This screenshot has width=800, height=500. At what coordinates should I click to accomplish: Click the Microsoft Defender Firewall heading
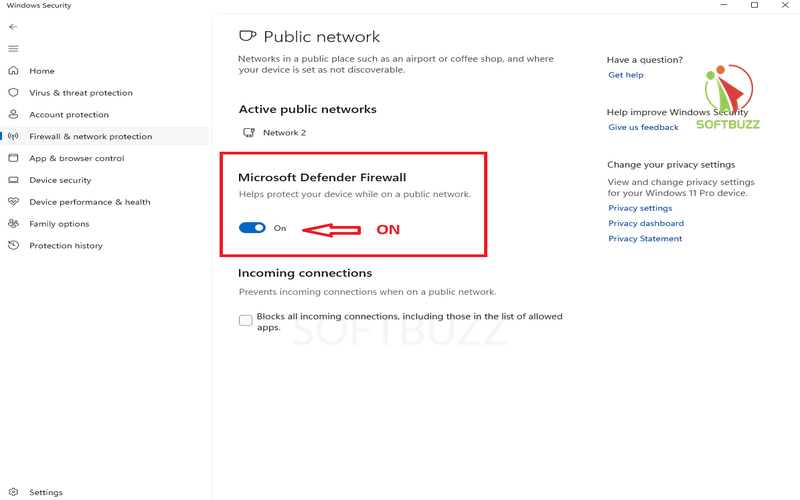tap(322, 177)
